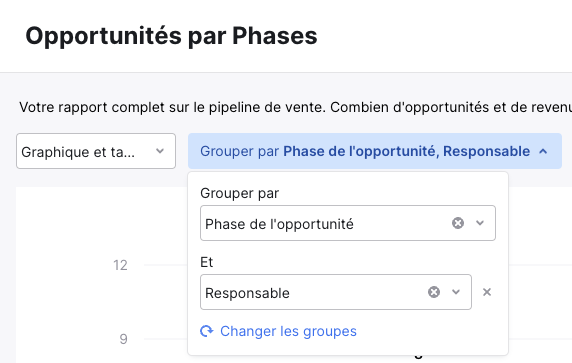Click the circular arrow swap groups icon
The image size is (572, 363).
point(207,331)
